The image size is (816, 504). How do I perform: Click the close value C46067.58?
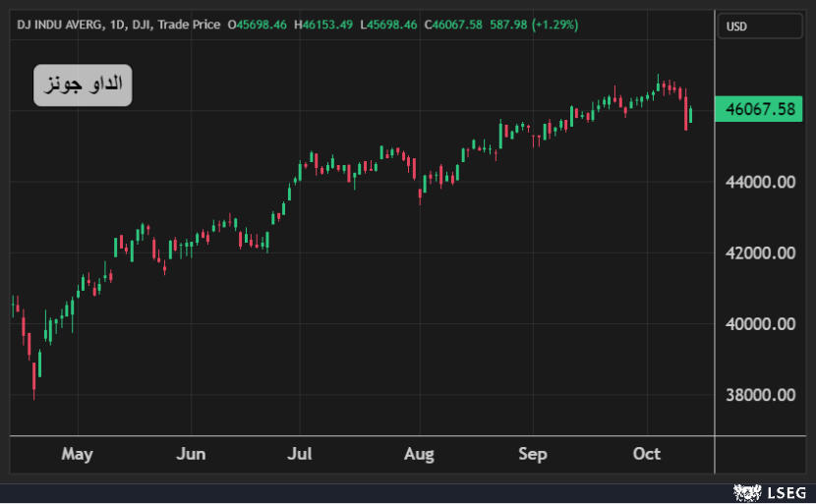pos(454,24)
